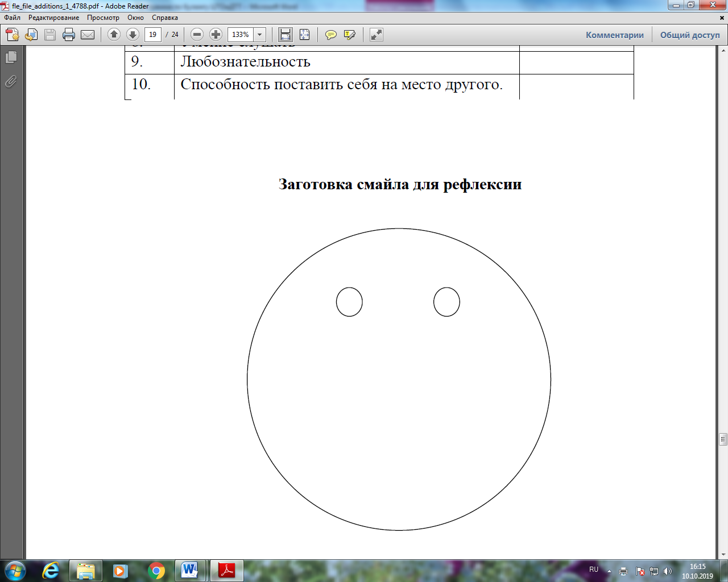This screenshot has width=728, height=582.
Task: Click the cell number 10.
Action: coord(141,84)
